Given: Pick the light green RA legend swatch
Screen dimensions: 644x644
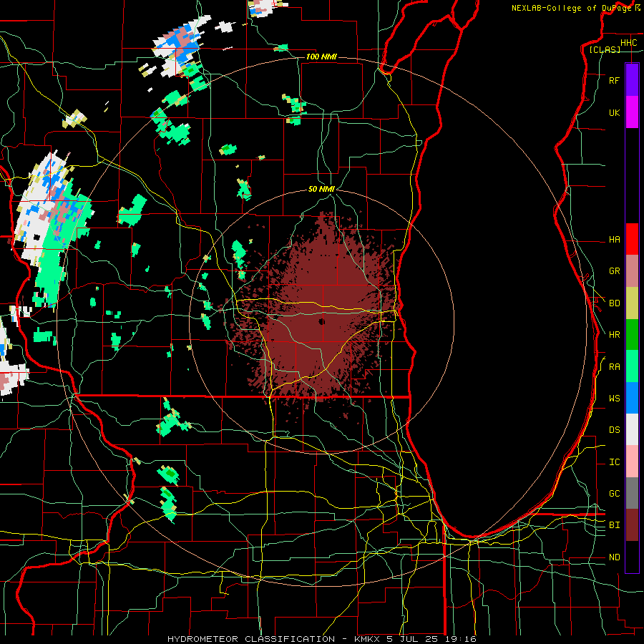Looking at the screenshot, I should 632,366.
